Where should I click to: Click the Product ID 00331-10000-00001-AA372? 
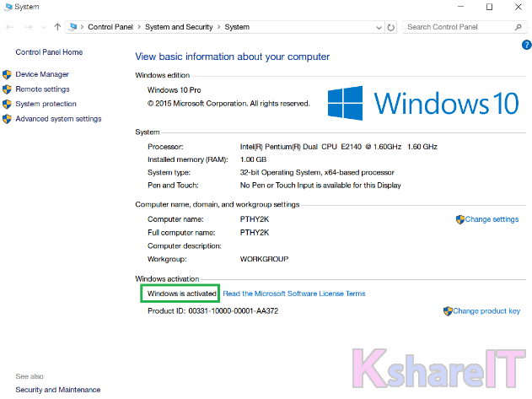coord(212,311)
